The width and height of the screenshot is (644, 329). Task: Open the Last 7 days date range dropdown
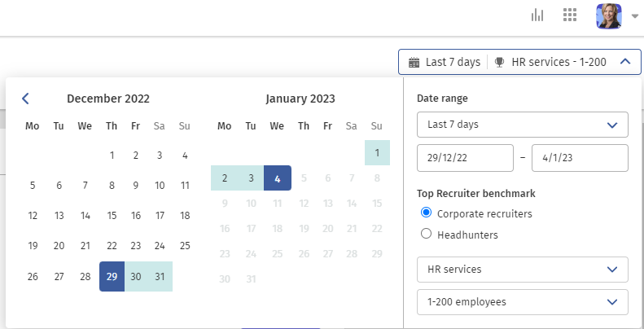point(522,125)
